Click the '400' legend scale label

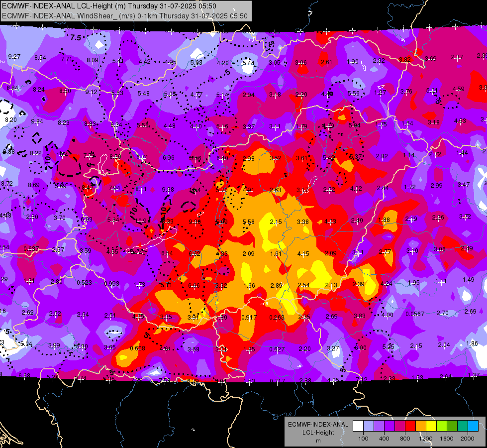(x=384, y=439)
